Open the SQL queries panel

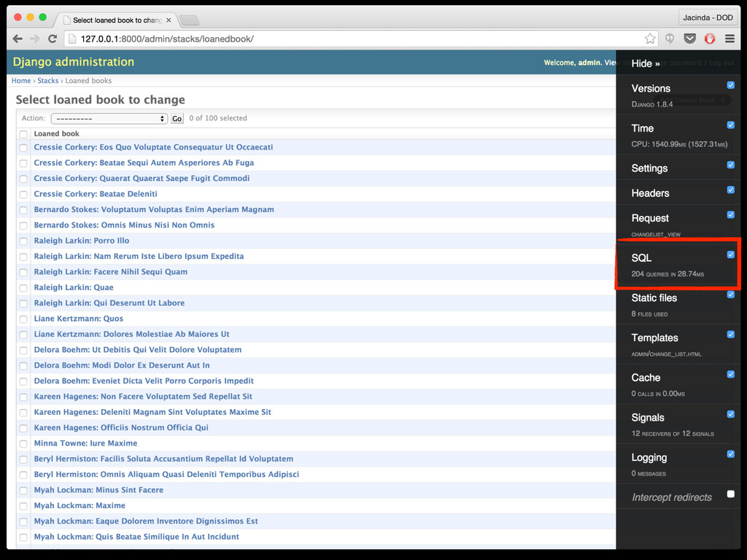[641, 258]
